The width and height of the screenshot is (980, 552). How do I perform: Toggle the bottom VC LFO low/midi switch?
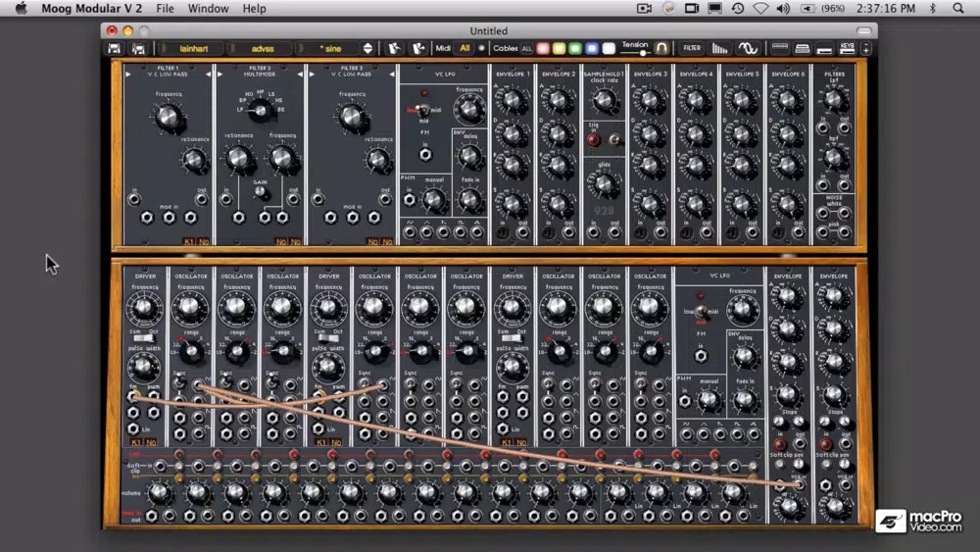(x=701, y=312)
